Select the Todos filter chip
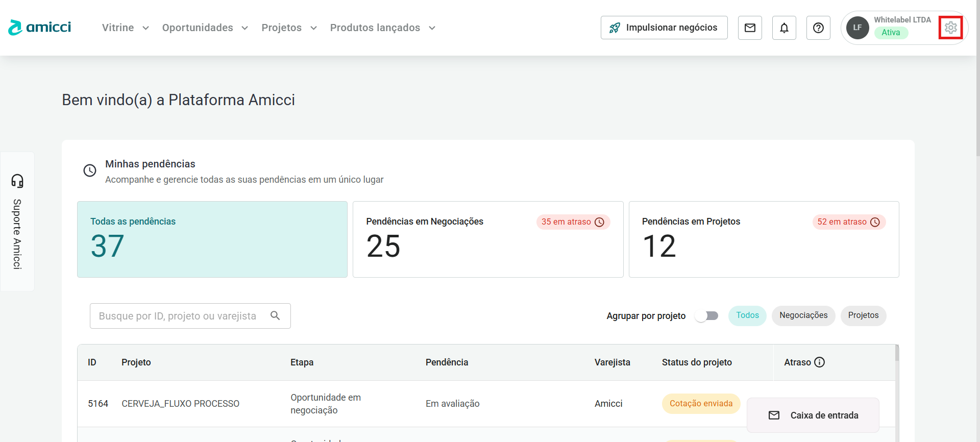The width and height of the screenshot is (980, 442). point(747,315)
